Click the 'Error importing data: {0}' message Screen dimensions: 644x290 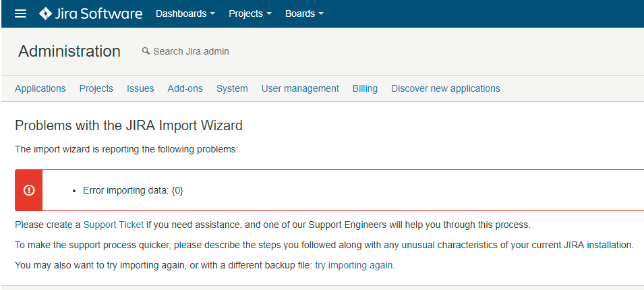click(x=133, y=191)
